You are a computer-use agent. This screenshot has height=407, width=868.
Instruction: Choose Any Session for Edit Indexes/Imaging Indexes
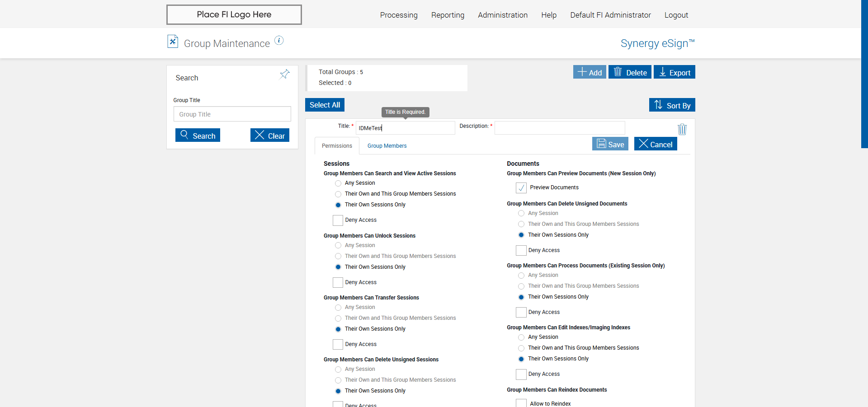[x=521, y=337]
